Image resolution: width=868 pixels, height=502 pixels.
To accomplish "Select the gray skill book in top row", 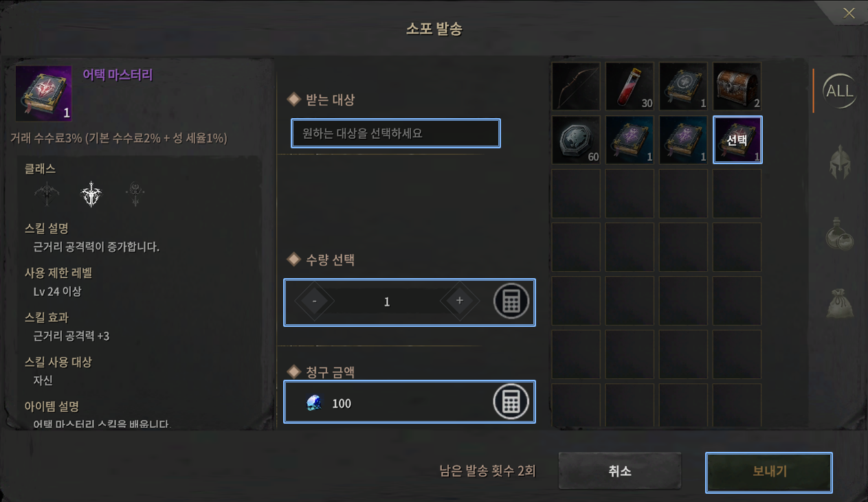I will [x=683, y=87].
